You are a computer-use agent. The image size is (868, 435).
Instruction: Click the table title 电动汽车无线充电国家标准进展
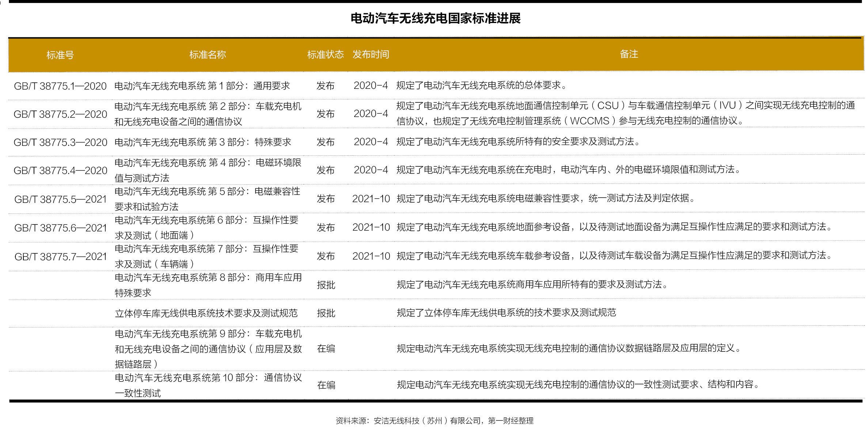coord(435,18)
